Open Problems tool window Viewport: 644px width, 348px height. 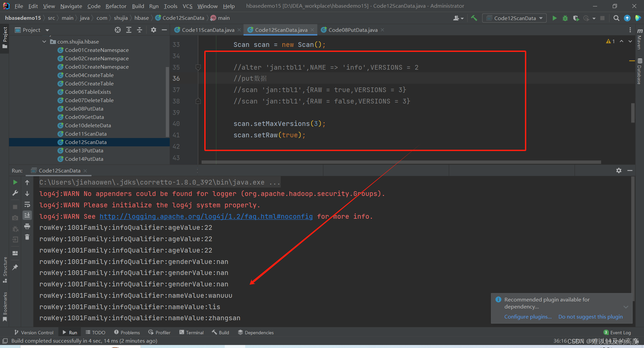127,332
